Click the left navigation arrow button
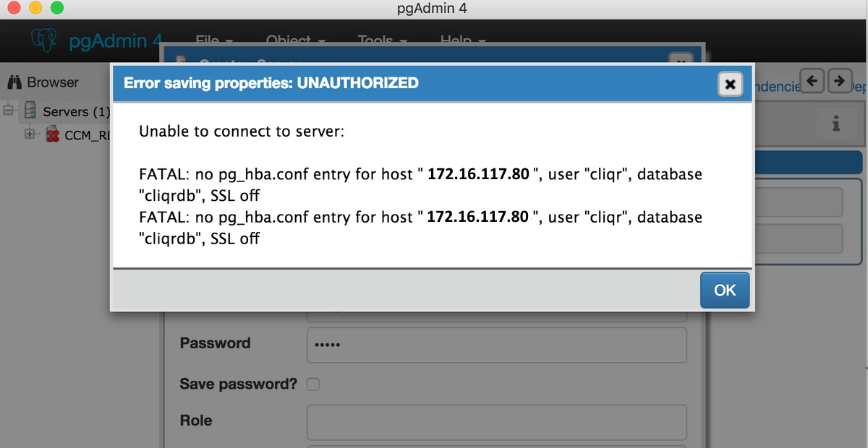The width and height of the screenshot is (868, 448). [812, 81]
